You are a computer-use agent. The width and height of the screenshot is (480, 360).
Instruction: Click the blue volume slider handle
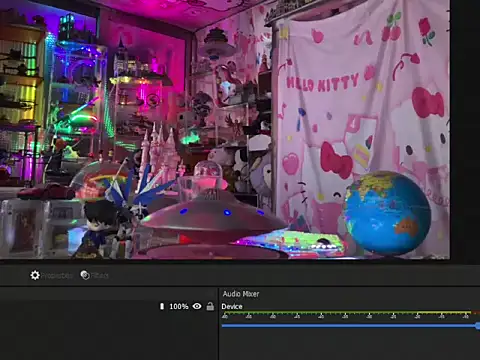478,326
